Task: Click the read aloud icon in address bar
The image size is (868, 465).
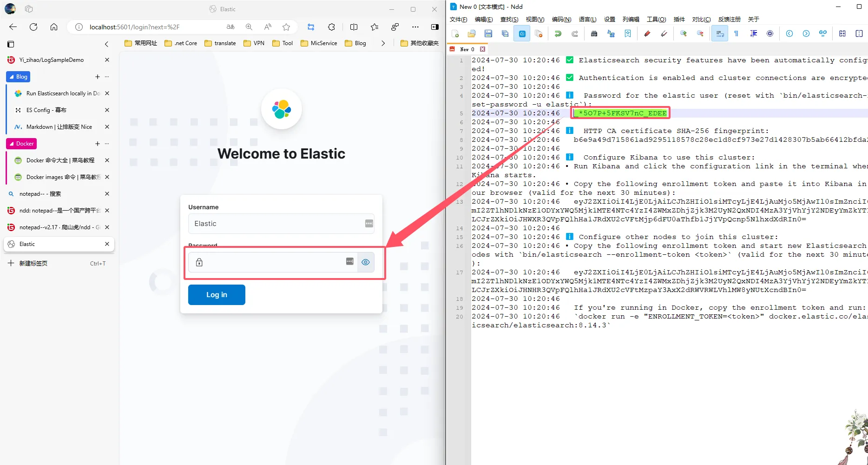Action: (268, 27)
